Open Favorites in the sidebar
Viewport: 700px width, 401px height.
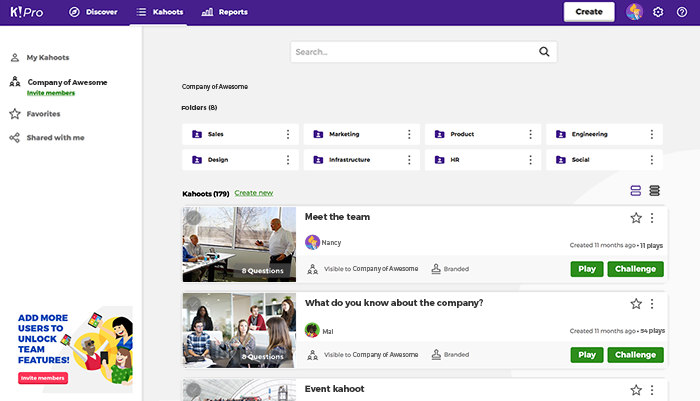tap(35, 114)
